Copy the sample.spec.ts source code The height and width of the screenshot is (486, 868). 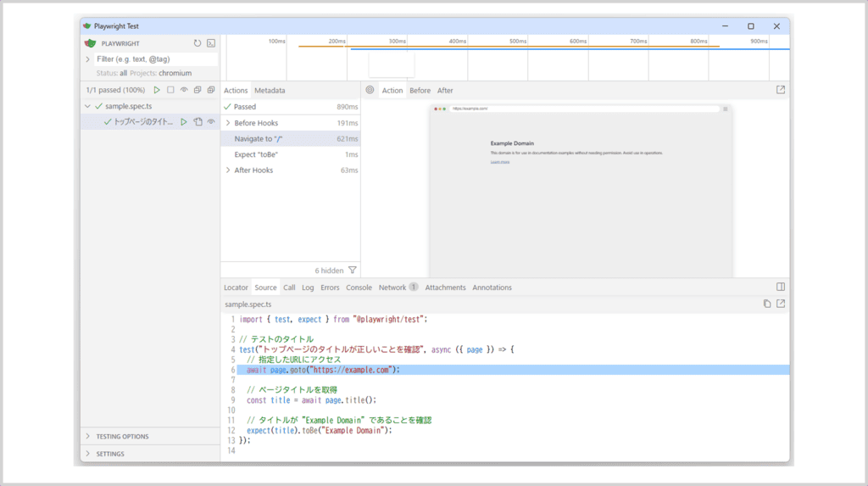[x=767, y=304]
